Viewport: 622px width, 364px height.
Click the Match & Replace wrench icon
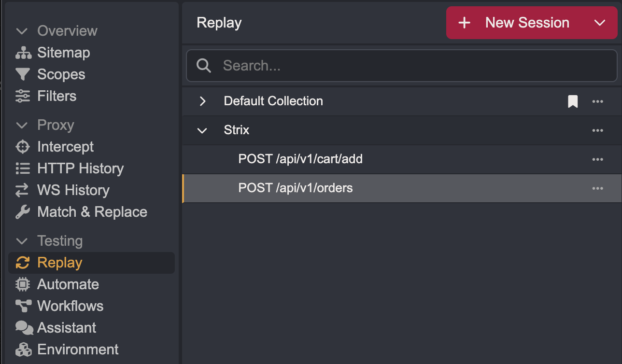tap(23, 212)
